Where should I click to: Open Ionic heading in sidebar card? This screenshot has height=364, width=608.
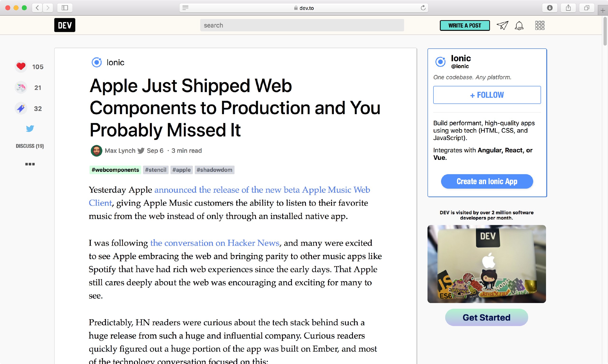click(x=461, y=58)
